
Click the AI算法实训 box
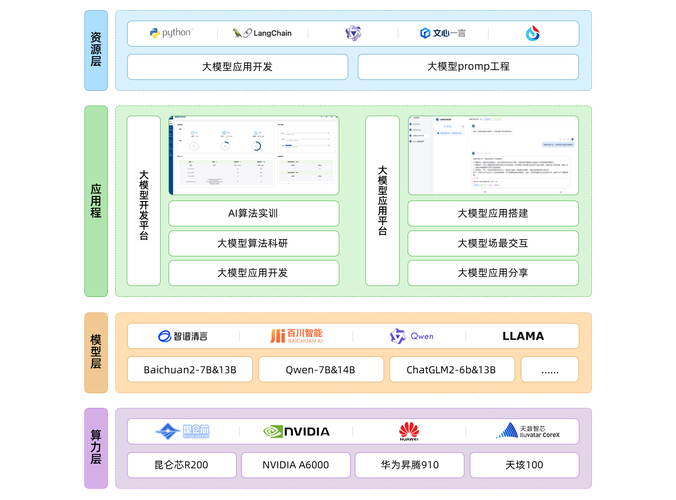254,213
